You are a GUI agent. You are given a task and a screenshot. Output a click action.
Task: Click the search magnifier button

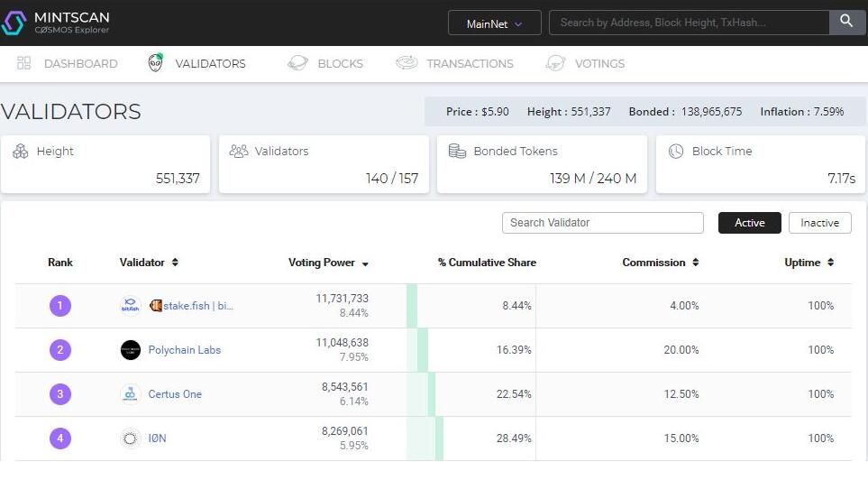tap(846, 23)
